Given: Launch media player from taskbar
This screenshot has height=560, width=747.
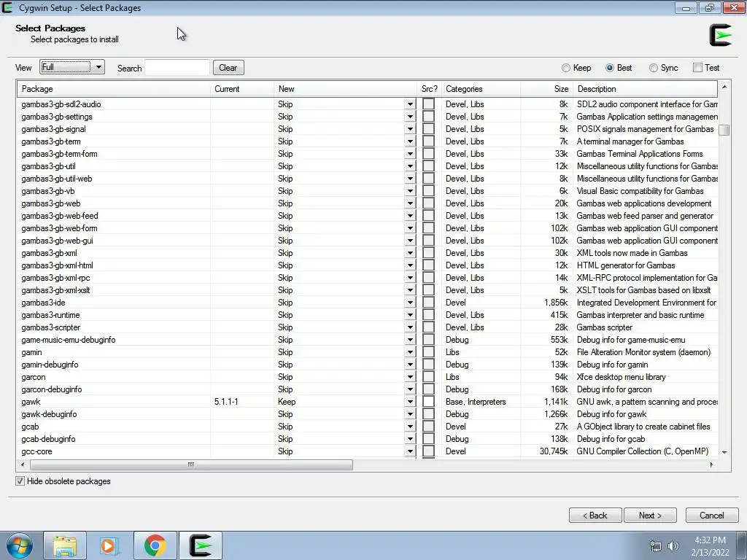Looking at the screenshot, I should (x=109, y=545).
